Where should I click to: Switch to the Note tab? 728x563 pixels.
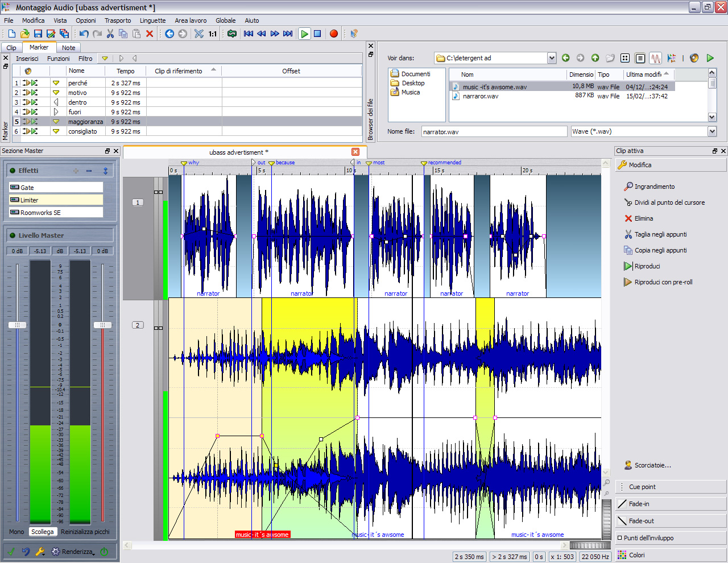pos(68,48)
